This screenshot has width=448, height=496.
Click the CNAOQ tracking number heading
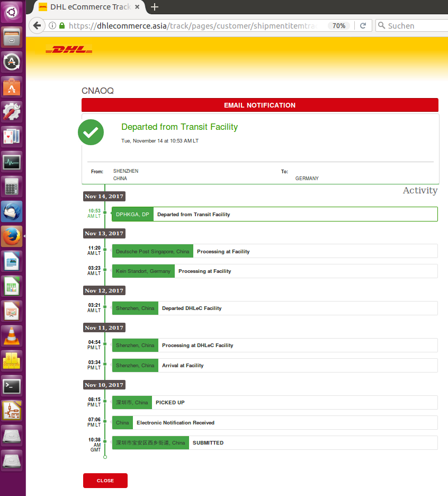point(97,91)
